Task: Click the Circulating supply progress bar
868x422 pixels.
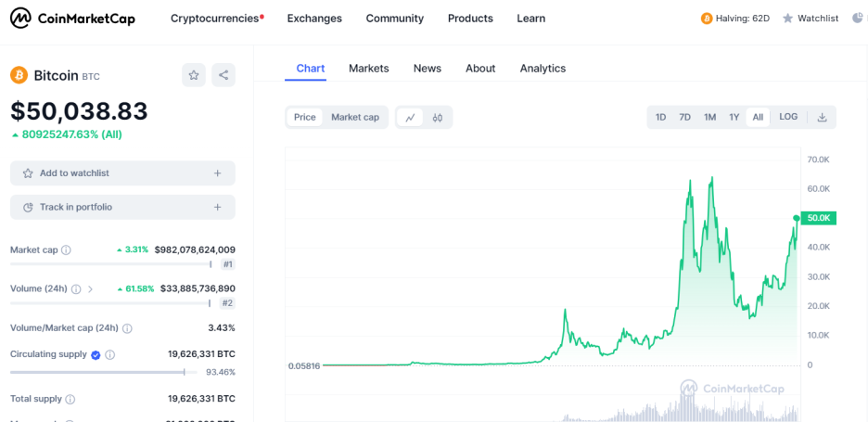Action: tap(104, 372)
